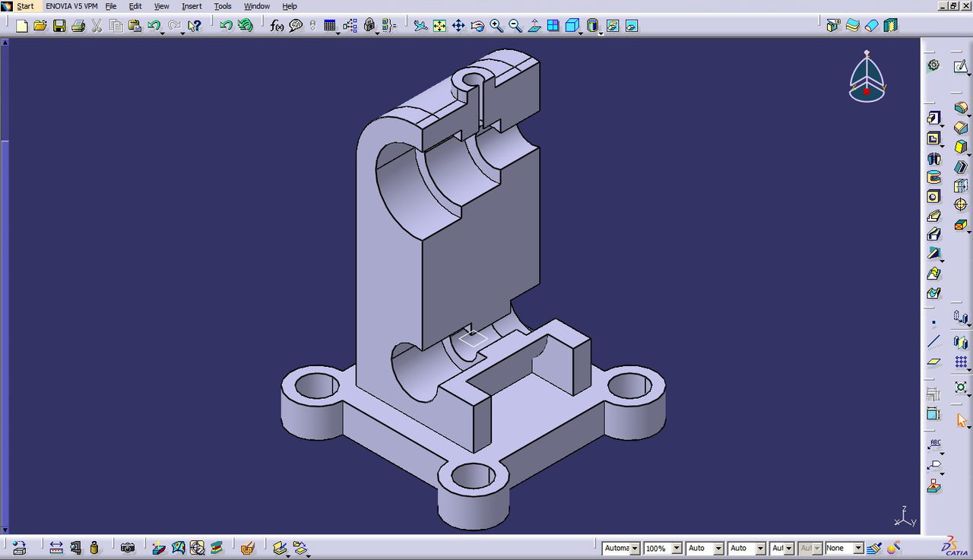Open the Start menu

point(25,6)
